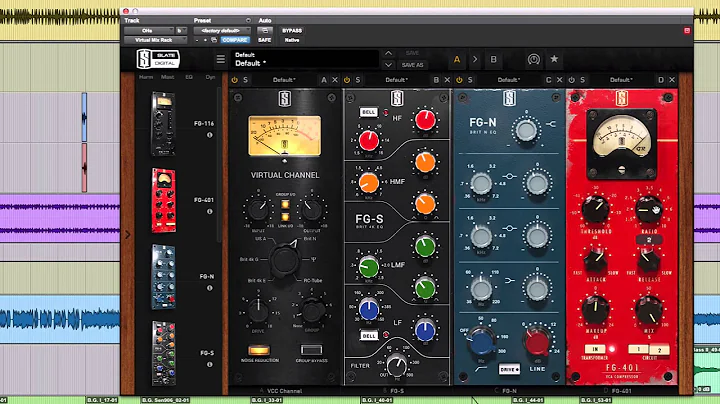The image size is (720, 404).
Task: Open the track selector dropdown
Action: [149, 31]
